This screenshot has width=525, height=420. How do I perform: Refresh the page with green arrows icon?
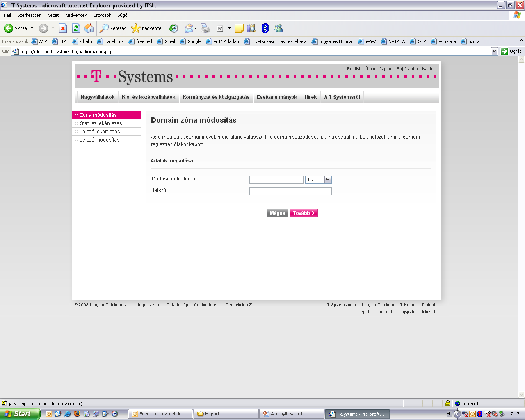[76, 28]
